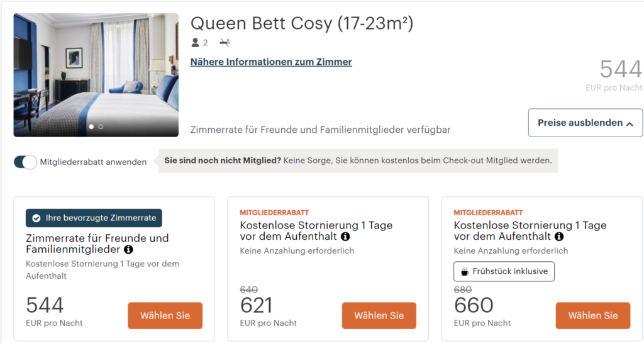The image size is (644, 343).
Task: Click the Sie sind noch nicht Mitglied notice
Action: [358, 160]
